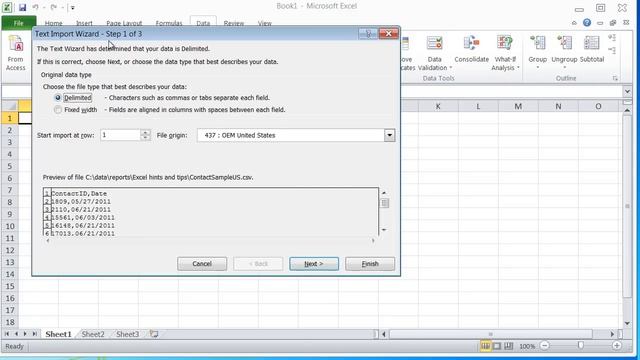Select the Sheet2 worksheet tab
Screen dimensions: 640x360
point(93,334)
